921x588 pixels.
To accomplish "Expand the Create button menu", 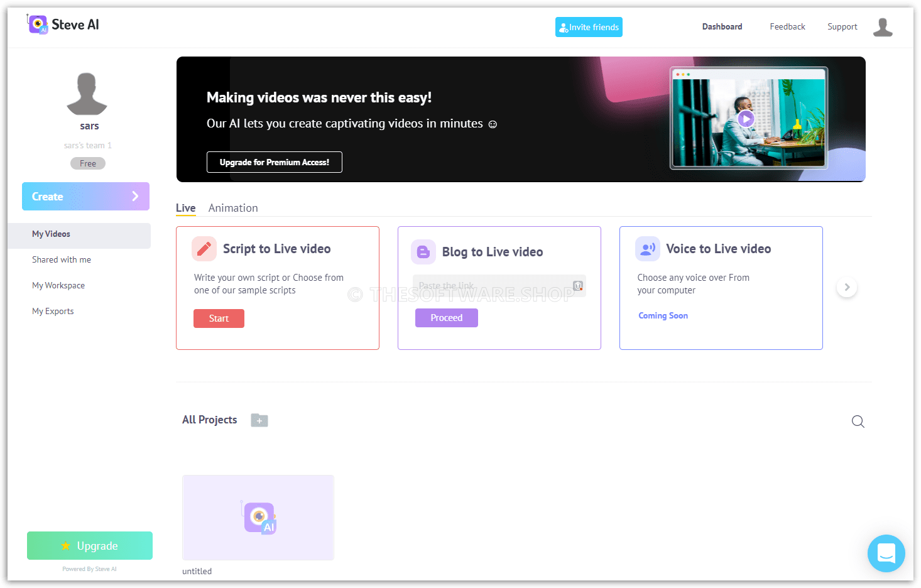I will (85, 197).
